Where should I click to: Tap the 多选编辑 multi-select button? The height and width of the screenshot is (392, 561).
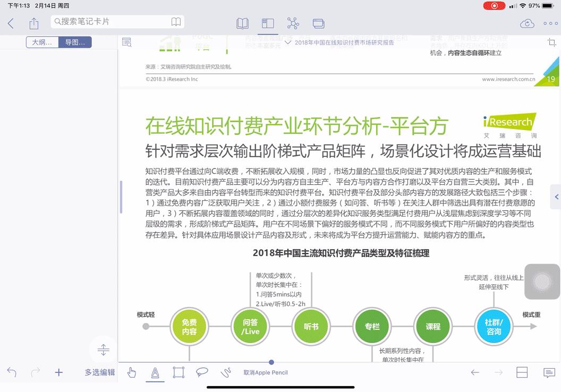(x=100, y=372)
